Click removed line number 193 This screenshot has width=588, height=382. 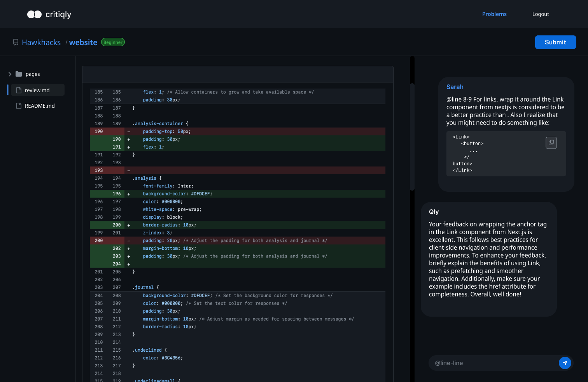point(99,170)
